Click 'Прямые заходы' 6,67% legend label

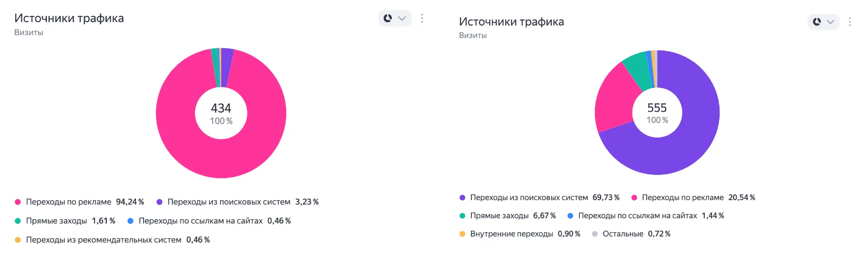point(499,216)
